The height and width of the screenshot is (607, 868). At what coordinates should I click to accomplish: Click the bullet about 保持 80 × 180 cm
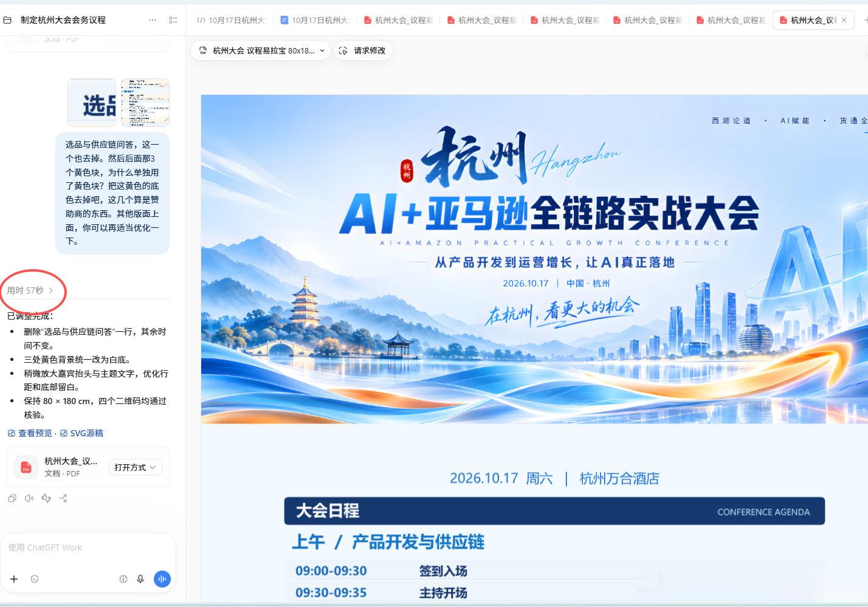(x=95, y=408)
